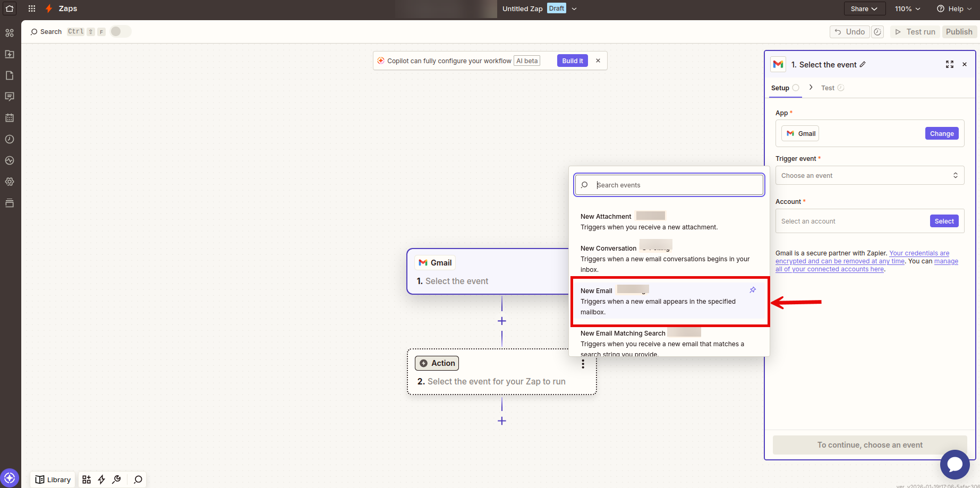This screenshot has height=488, width=980.
Task: Select the New Email trigger event
Action: [x=669, y=301]
